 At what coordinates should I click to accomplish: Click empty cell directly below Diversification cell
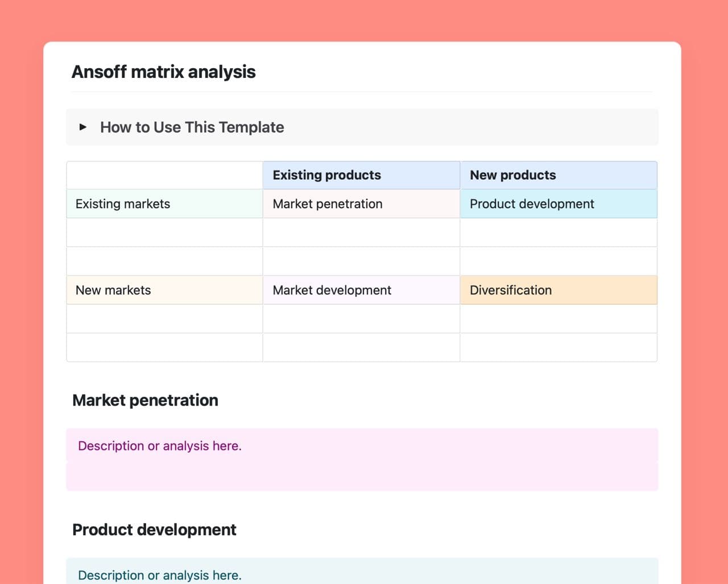[x=558, y=319]
